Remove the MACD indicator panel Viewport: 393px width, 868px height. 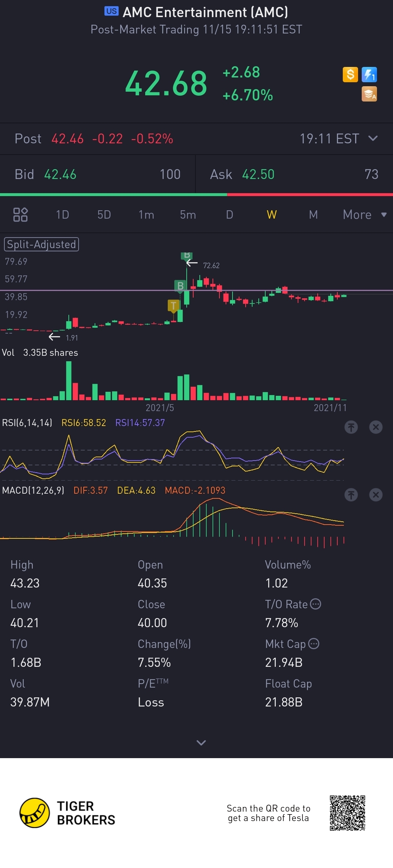pos(376,495)
